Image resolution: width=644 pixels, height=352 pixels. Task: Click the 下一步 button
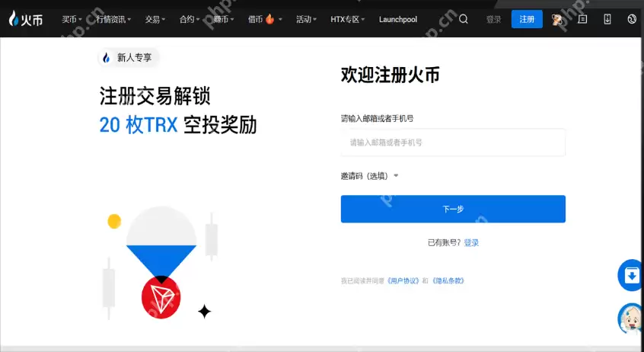coord(453,209)
